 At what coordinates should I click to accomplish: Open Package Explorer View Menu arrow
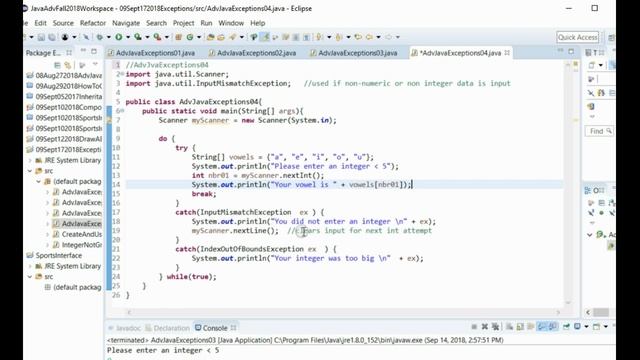pos(95,64)
